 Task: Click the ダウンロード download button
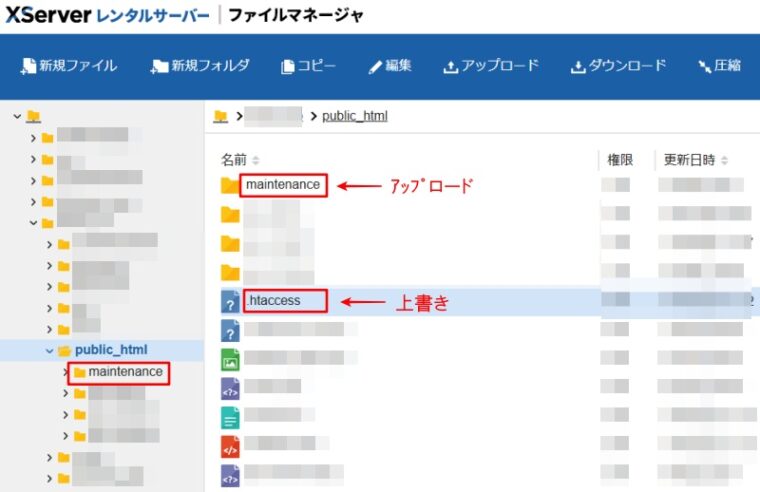(x=618, y=66)
